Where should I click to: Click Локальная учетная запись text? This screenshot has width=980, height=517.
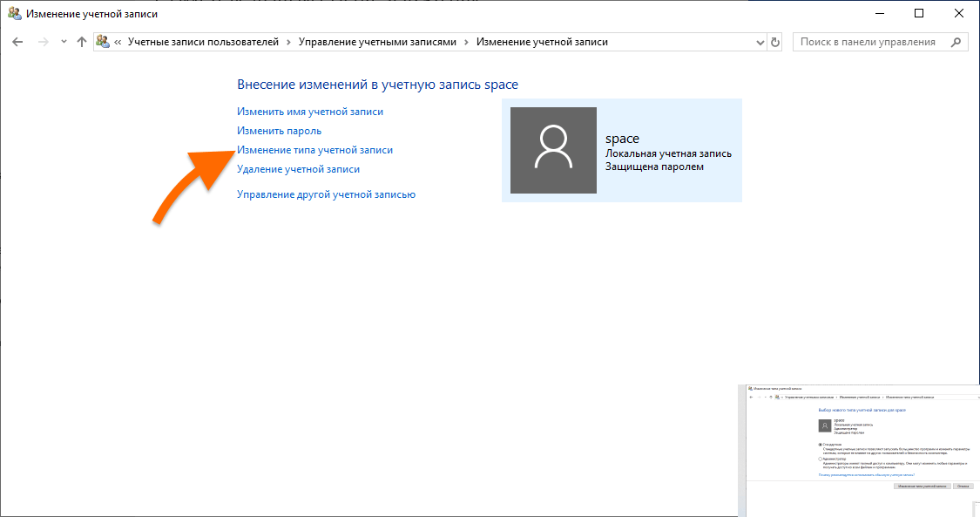[x=668, y=153]
